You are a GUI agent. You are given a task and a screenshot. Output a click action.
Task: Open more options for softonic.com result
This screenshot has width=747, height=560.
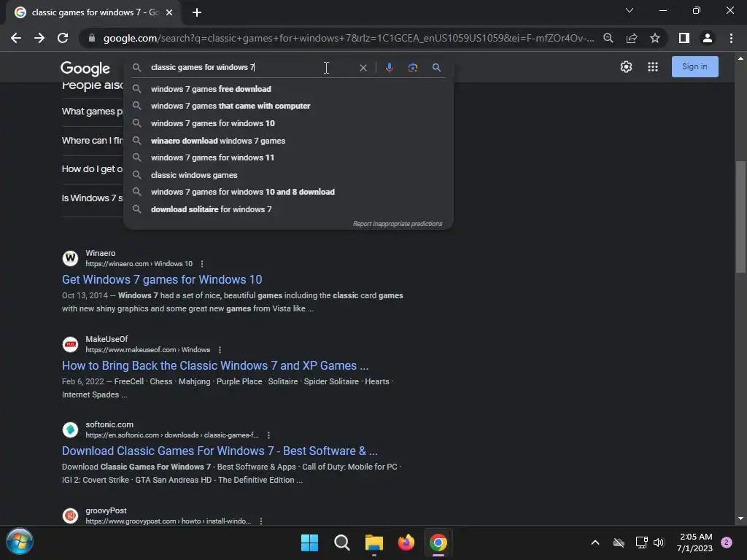tap(268, 435)
